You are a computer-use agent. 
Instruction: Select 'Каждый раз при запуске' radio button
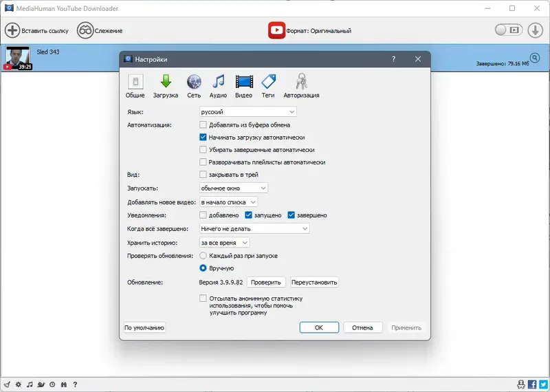pos(203,256)
